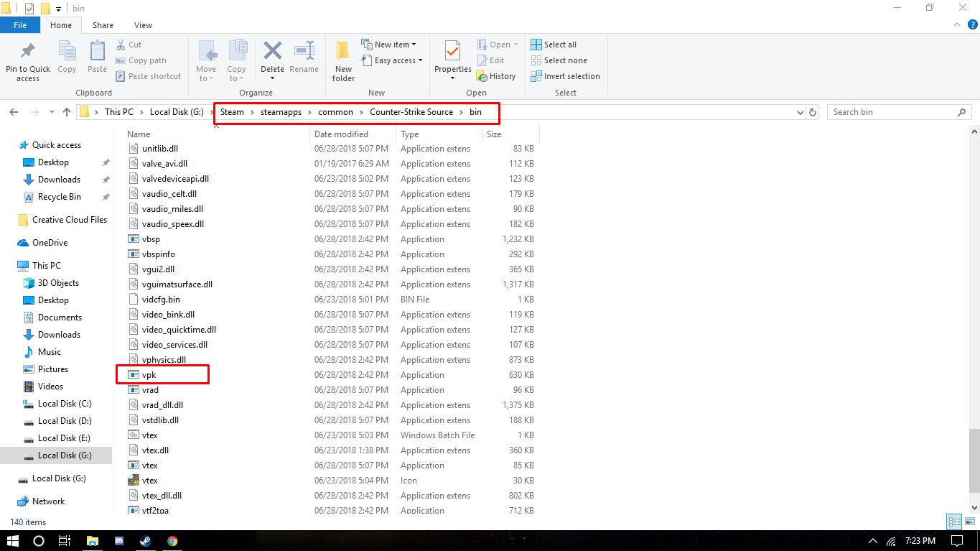The height and width of the screenshot is (551, 980).
Task: Click the Back navigation arrow
Action: coord(14,112)
